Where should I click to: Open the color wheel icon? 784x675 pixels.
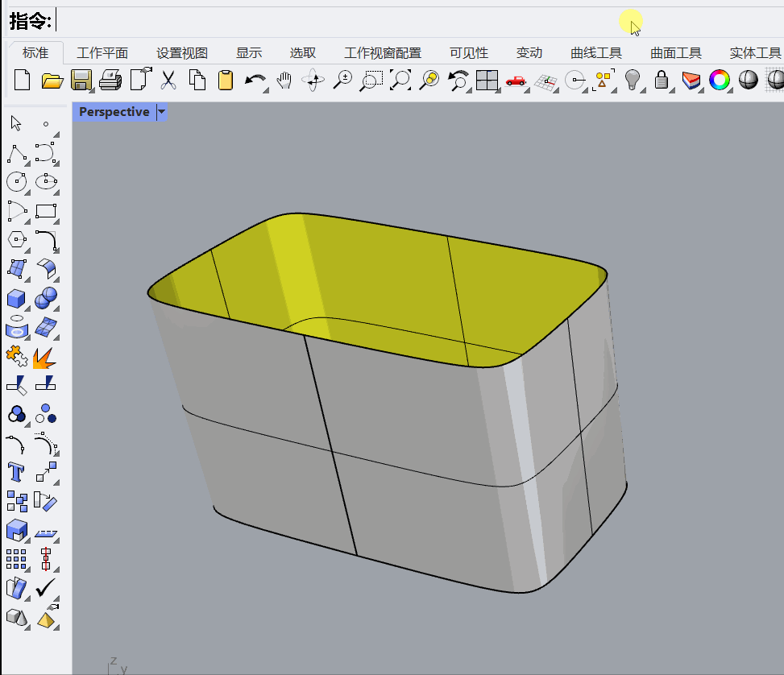[x=719, y=80]
